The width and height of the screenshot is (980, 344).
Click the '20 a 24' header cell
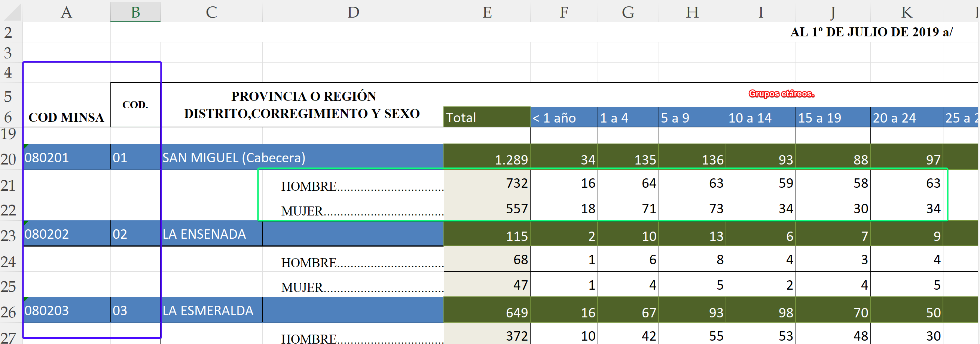[907, 117]
